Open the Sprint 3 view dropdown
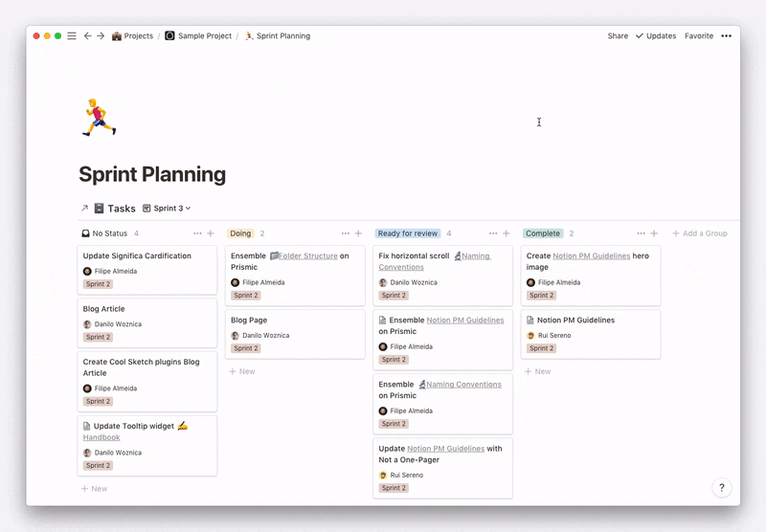This screenshot has width=766, height=532. (x=167, y=209)
